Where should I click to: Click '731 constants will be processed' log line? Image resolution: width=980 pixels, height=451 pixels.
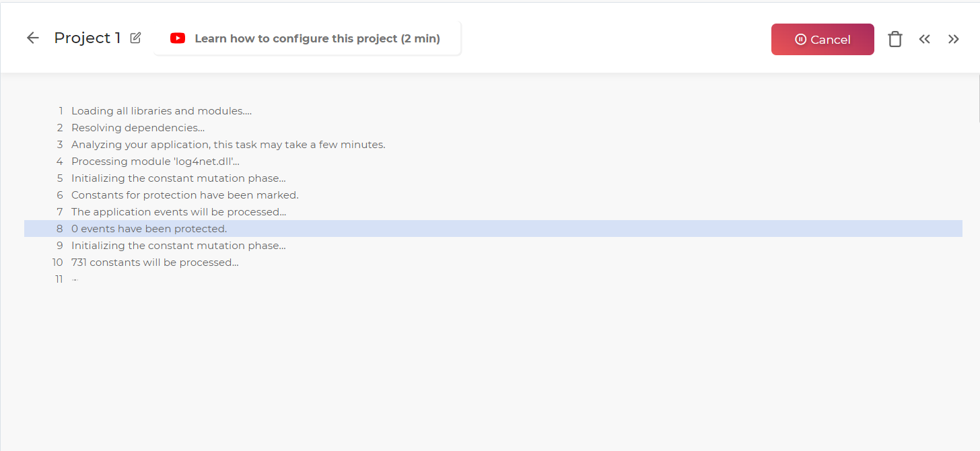[155, 263]
